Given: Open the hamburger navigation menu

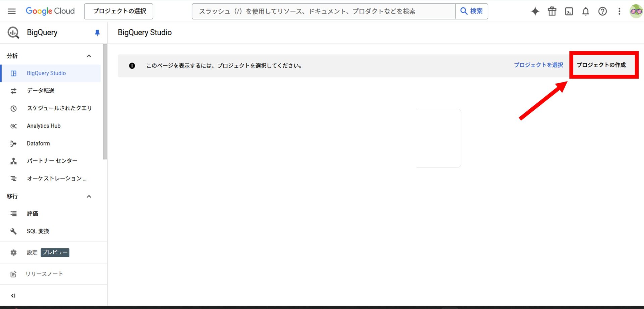Looking at the screenshot, I should (x=12, y=11).
